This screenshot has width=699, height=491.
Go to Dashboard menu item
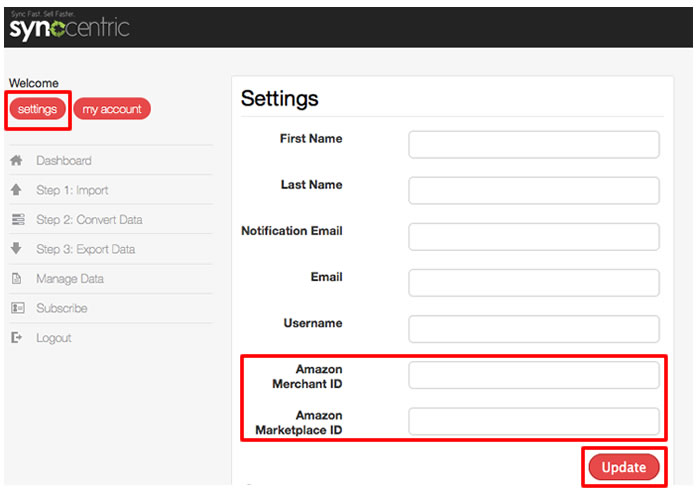[64, 161]
